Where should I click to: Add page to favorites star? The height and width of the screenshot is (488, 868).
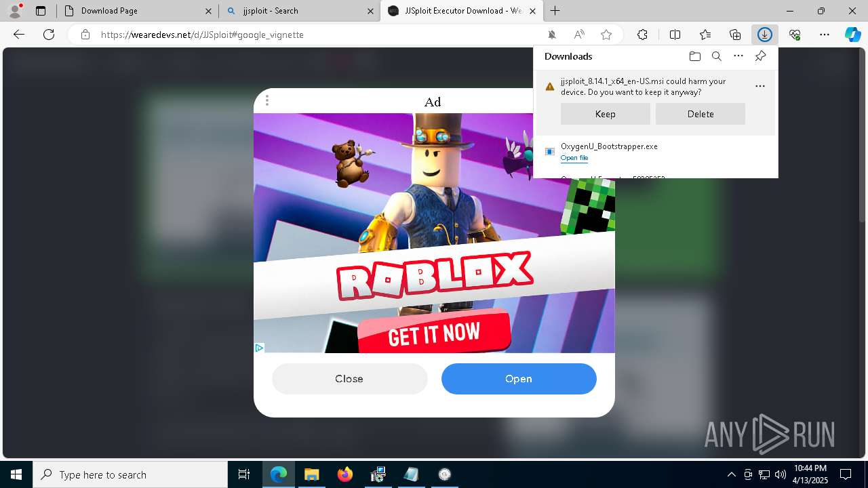(x=606, y=35)
